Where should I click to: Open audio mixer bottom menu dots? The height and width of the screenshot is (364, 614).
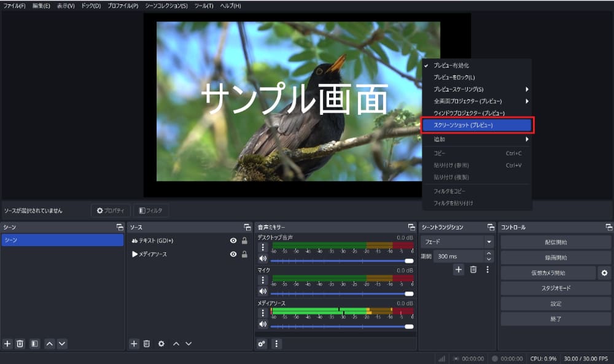276,344
